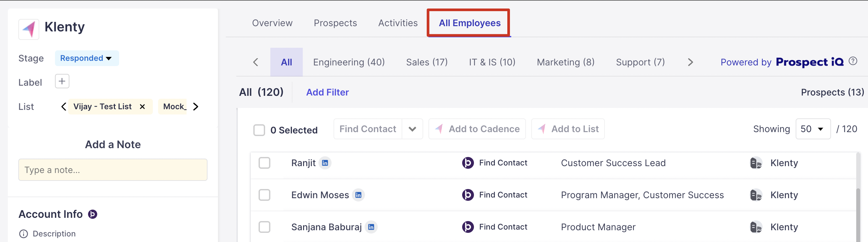Click the LinkedIn icon next to Ranjit

tap(325, 163)
